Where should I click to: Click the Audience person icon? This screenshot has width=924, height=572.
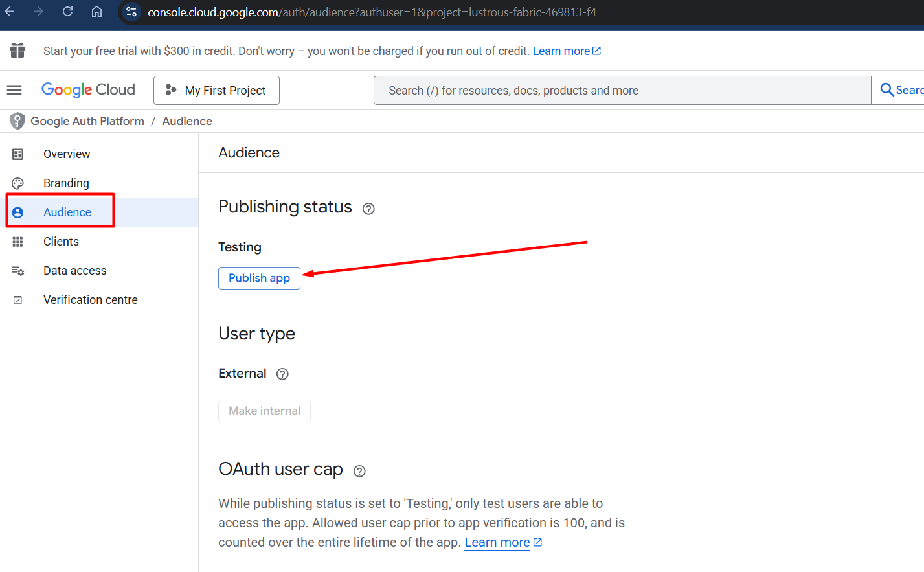pyautogui.click(x=17, y=212)
